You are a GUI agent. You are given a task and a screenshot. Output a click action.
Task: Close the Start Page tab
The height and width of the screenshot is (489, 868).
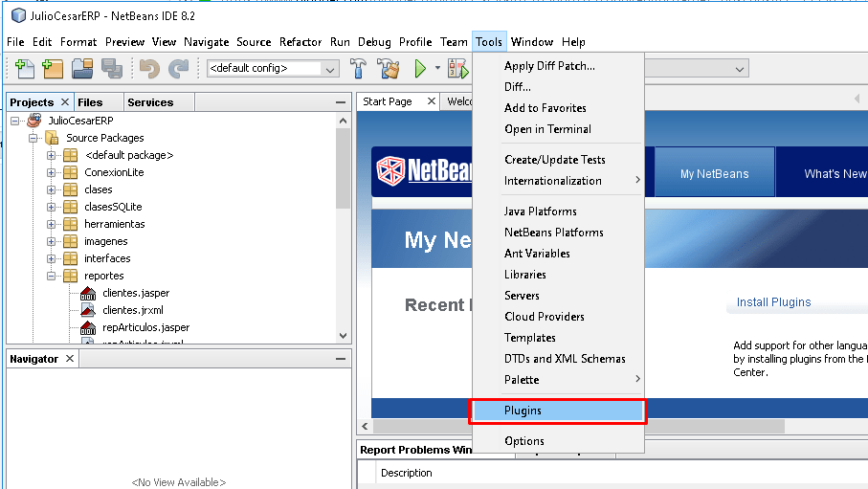point(432,101)
